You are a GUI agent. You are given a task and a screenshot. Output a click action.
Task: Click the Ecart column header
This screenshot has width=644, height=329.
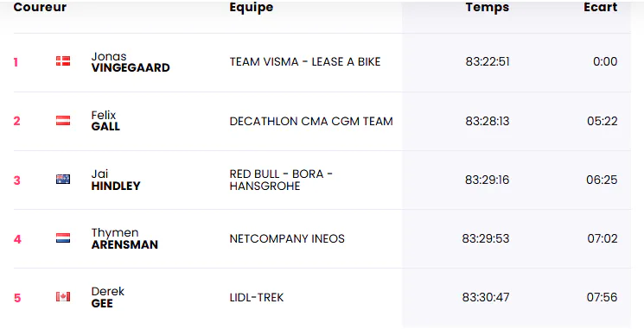601,7
